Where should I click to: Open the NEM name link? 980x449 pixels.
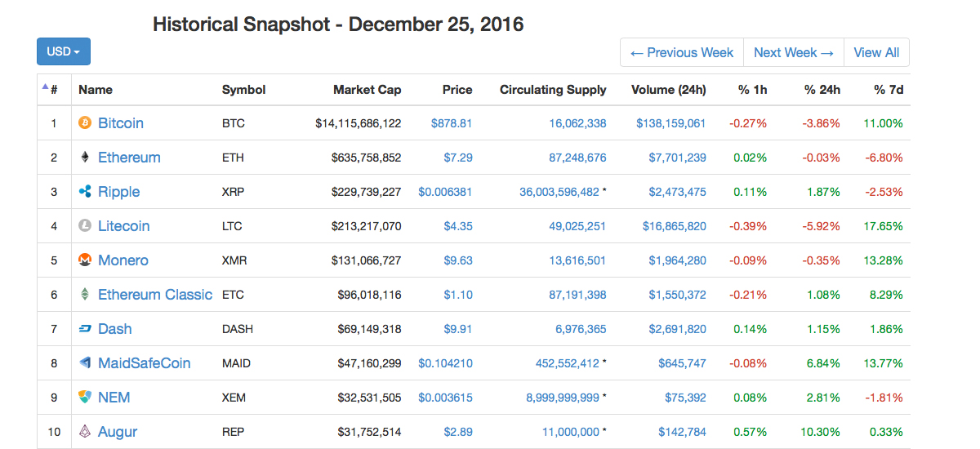(114, 398)
